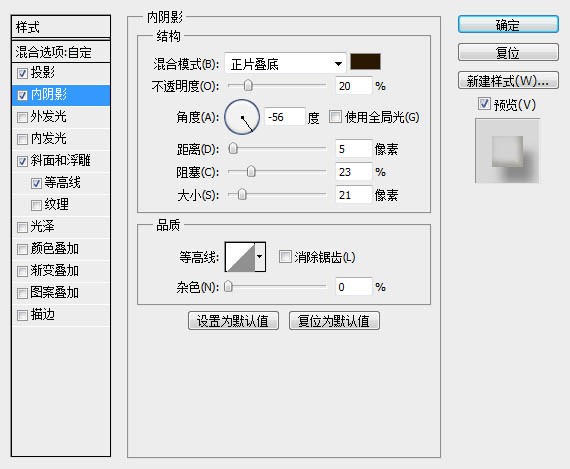Toggle the 等高线 sub-option checkbox
This screenshot has width=570, height=469.
(36, 183)
